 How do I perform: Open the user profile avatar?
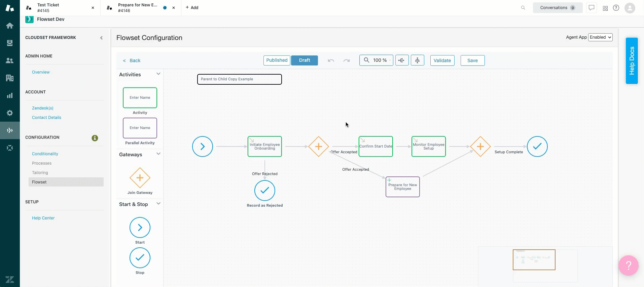(x=630, y=8)
